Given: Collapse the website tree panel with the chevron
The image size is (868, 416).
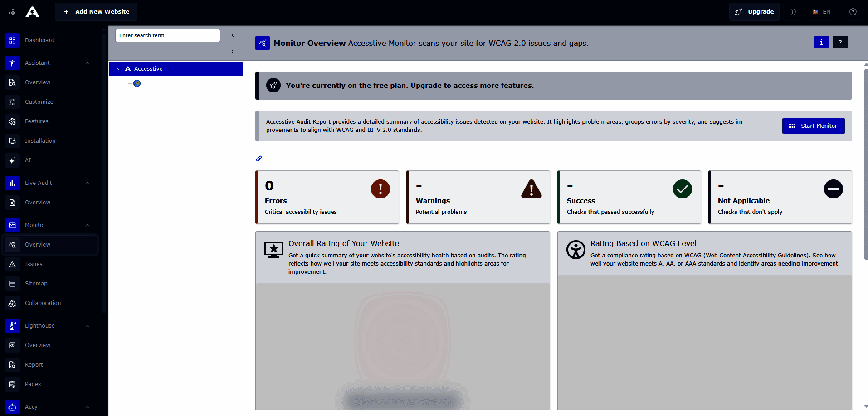Looking at the screenshot, I should coord(233,35).
